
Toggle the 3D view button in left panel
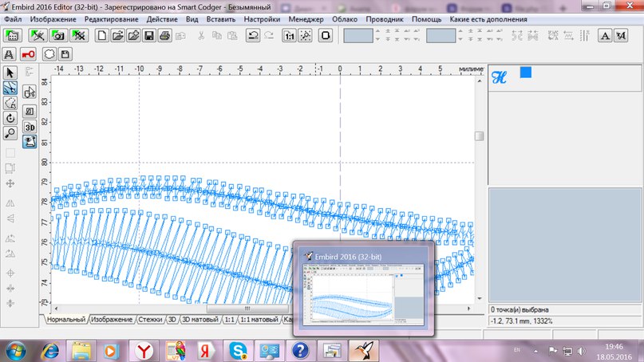tap(30, 127)
